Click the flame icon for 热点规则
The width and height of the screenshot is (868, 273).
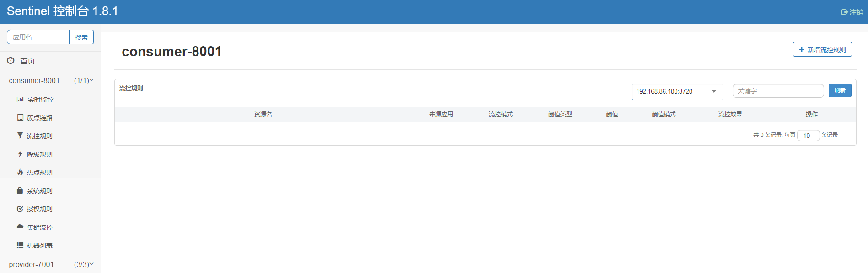point(20,172)
